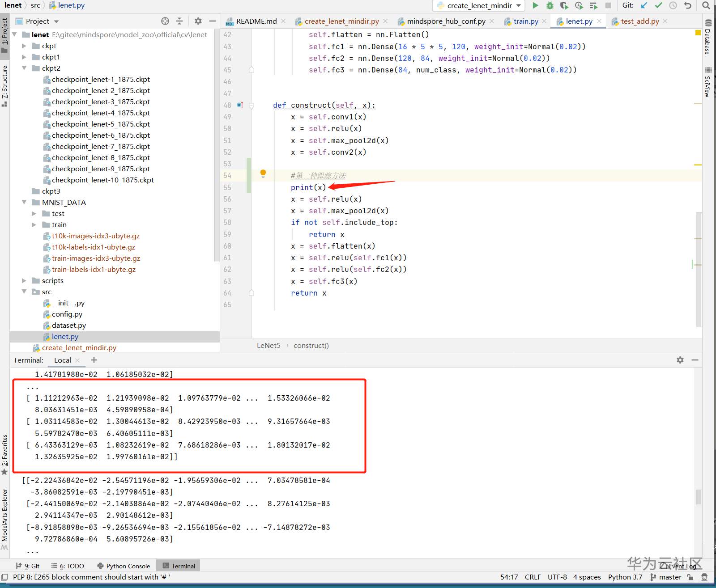Fold the construct method at line 48
Image resolution: width=716 pixels, height=588 pixels.
click(251, 106)
